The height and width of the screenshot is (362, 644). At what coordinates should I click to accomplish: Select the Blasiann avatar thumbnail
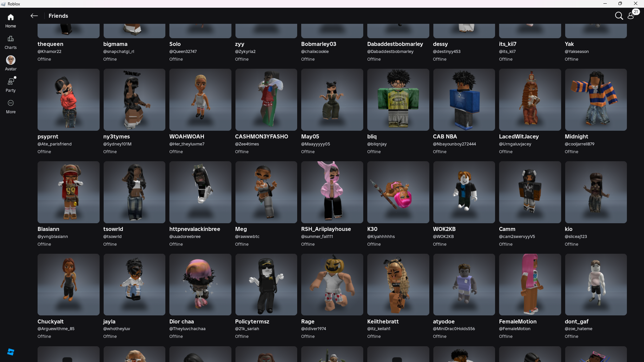(68, 192)
